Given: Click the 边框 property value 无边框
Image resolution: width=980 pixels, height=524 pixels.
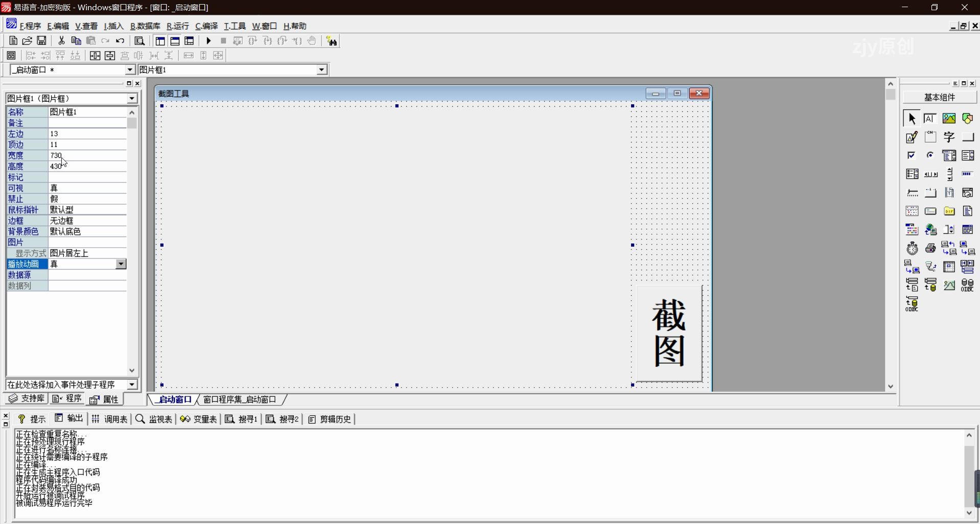Looking at the screenshot, I should tap(87, 221).
